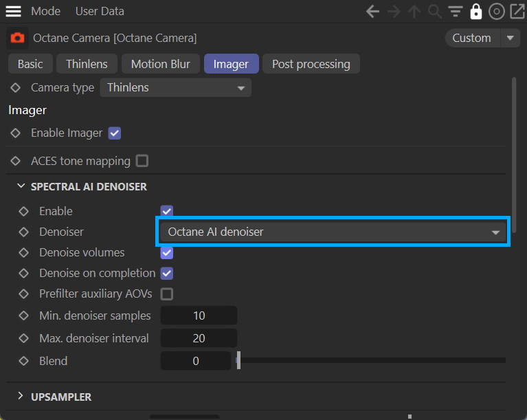Switch to the Post processing tab
The height and width of the screenshot is (420, 527).
(311, 64)
